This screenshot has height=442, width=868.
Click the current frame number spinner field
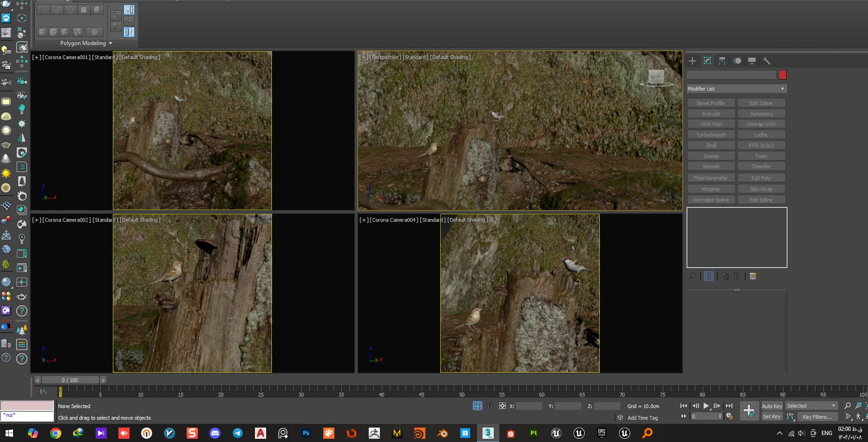click(x=706, y=416)
